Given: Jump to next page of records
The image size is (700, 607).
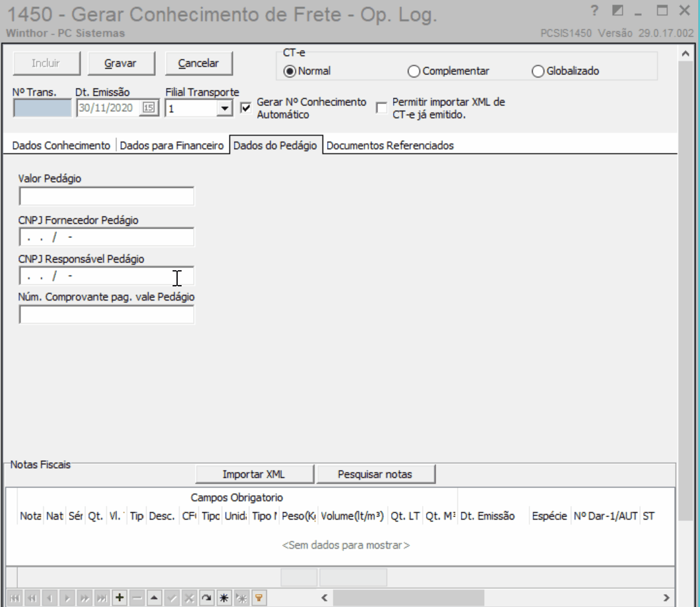Looking at the screenshot, I should click(x=85, y=598).
